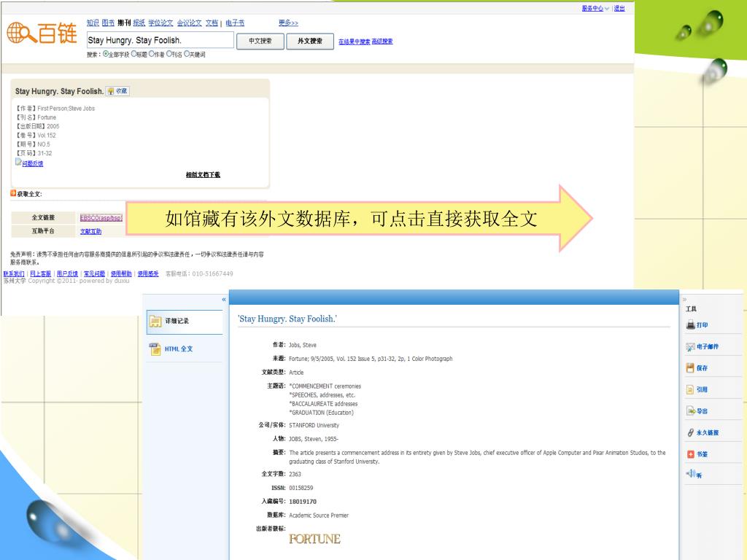Image resolution: width=747 pixels, height=560 pixels.
Task: Open the EBSCO(asp/bsp) full-text link
Action: pos(101,218)
